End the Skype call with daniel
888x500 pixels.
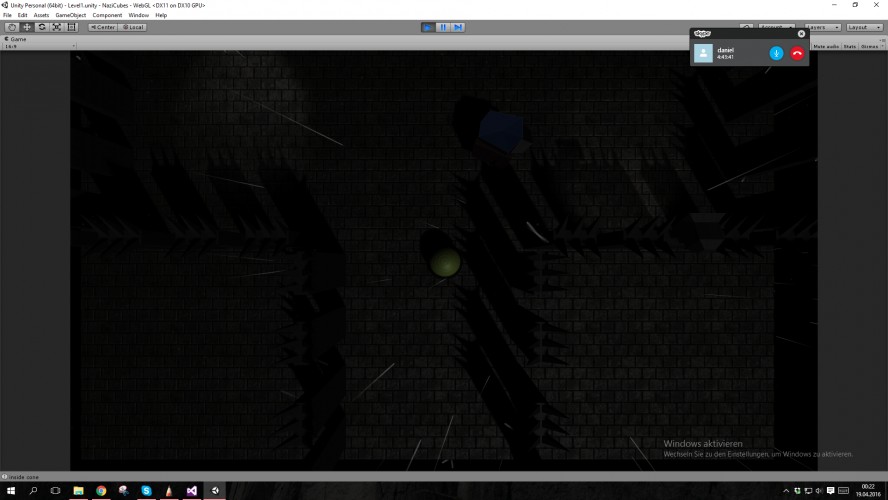coord(797,53)
